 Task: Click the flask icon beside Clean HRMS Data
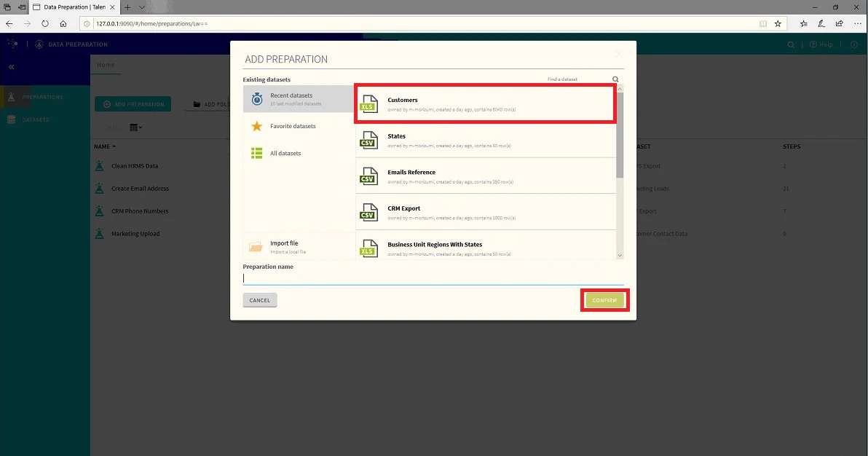(100, 165)
